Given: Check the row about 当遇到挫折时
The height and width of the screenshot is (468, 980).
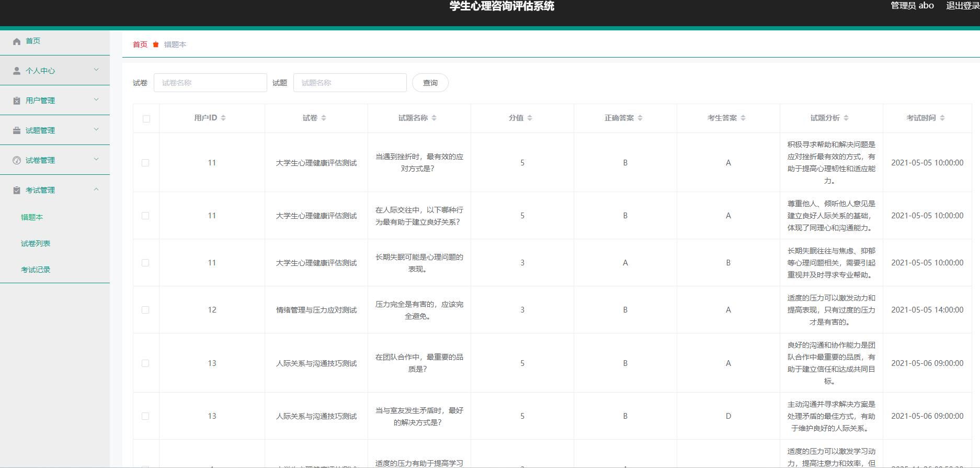Looking at the screenshot, I should (145, 163).
